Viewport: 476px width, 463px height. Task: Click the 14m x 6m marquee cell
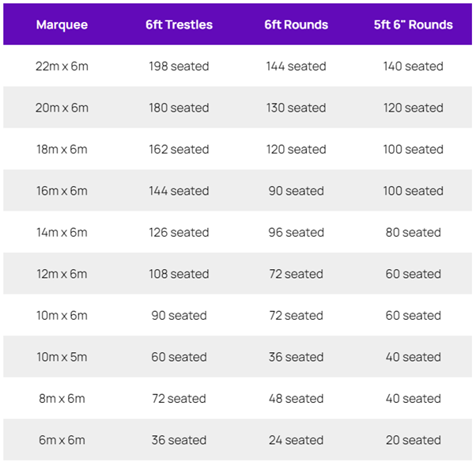coord(62,233)
